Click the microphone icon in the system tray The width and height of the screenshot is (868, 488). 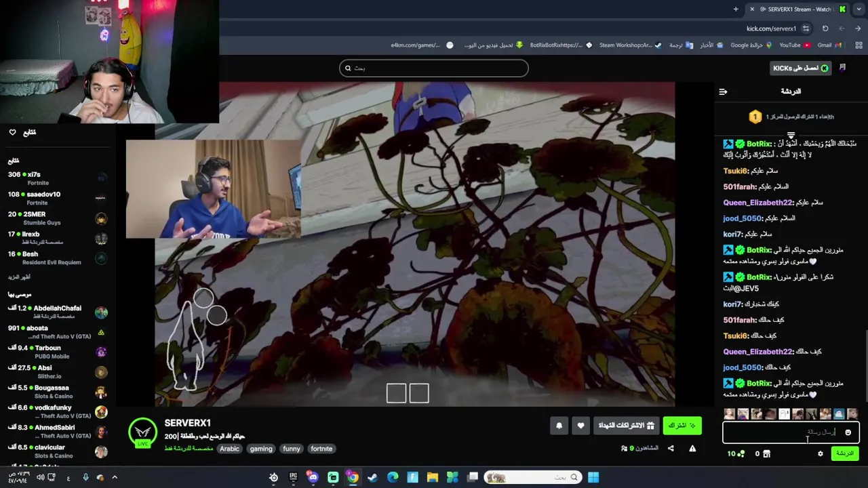[x=85, y=477]
